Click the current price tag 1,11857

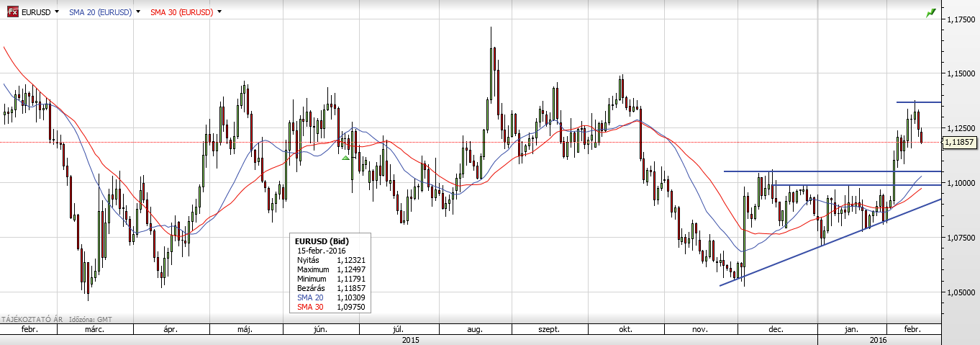(961, 143)
